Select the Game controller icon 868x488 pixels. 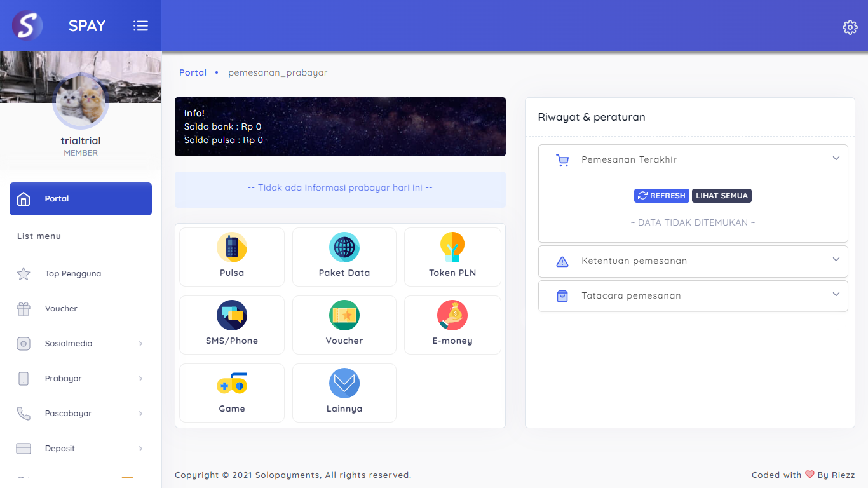click(232, 384)
